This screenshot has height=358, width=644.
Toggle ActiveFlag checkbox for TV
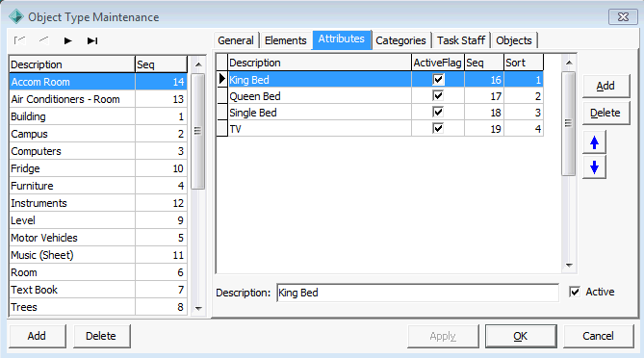(438, 129)
